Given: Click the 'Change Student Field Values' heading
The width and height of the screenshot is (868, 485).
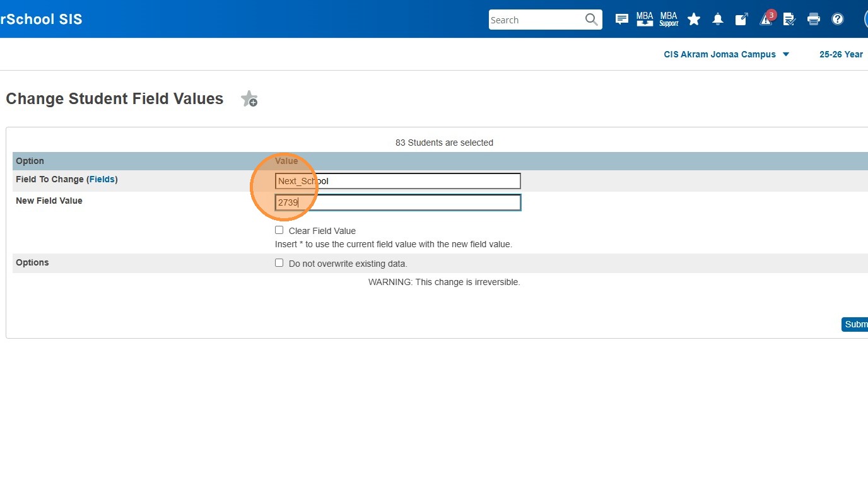Looking at the screenshot, I should point(115,99).
